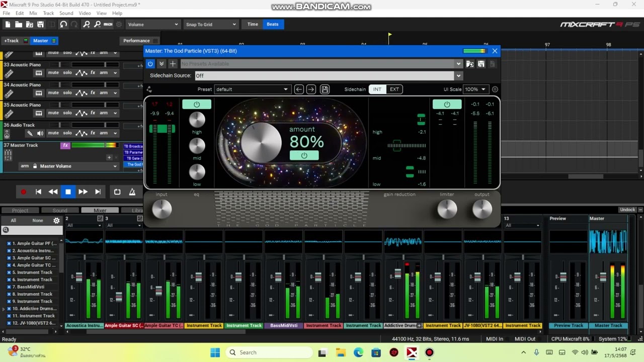
Task: Toggle the plugin bypass power button
Action: pos(150,64)
